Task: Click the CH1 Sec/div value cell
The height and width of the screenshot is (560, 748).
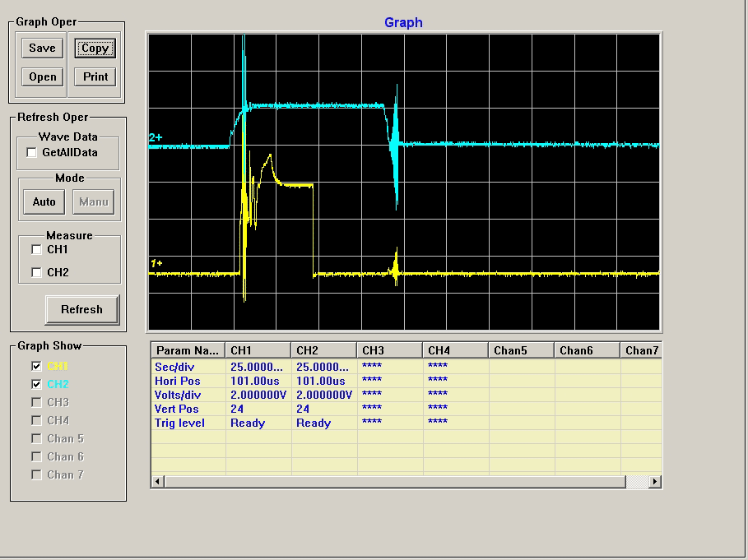Action: (257, 367)
